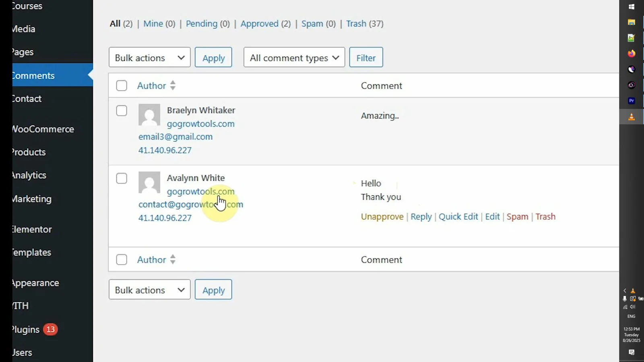Screen dimensions: 644x362
Task: Select Avalynn White's comment checkbox
Action: point(122,178)
